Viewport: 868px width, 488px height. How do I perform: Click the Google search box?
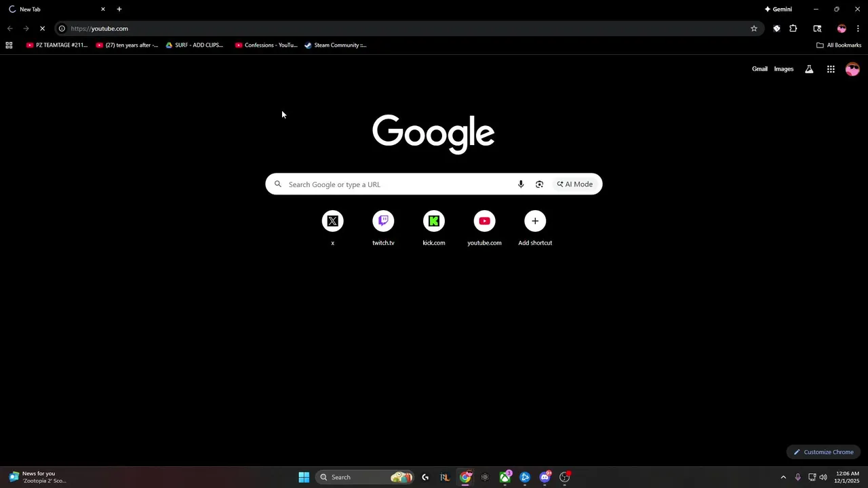[433, 184]
